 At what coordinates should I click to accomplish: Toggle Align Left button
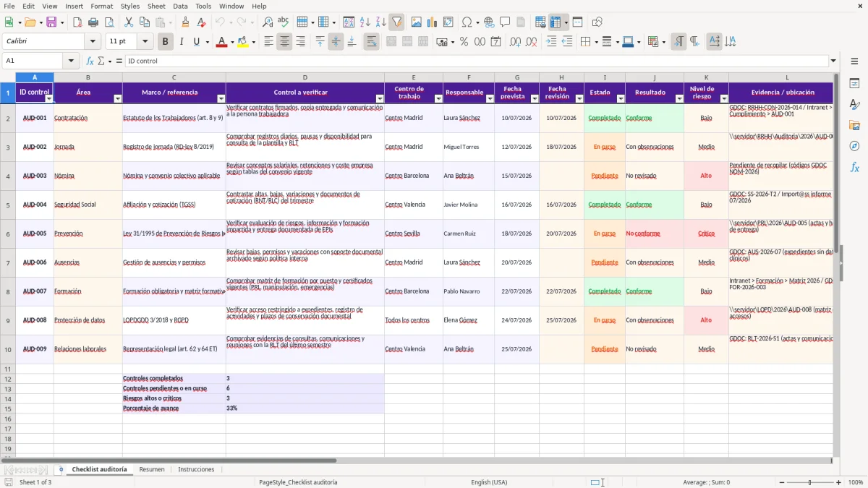point(268,42)
